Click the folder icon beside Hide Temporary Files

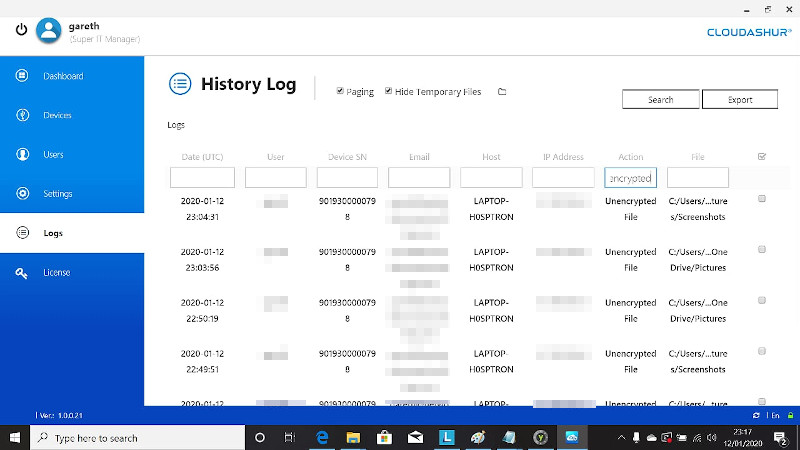[502, 92]
